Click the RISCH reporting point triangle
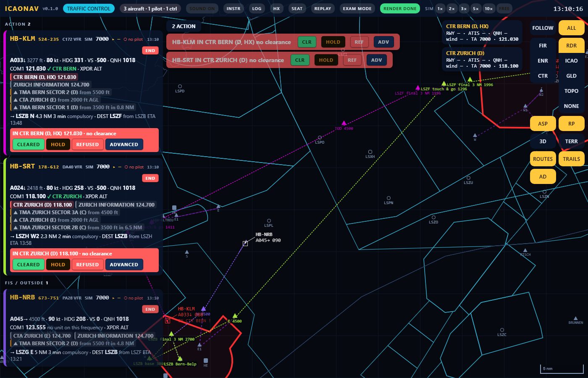The height and width of the screenshot is (378, 588). pos(525,250)
